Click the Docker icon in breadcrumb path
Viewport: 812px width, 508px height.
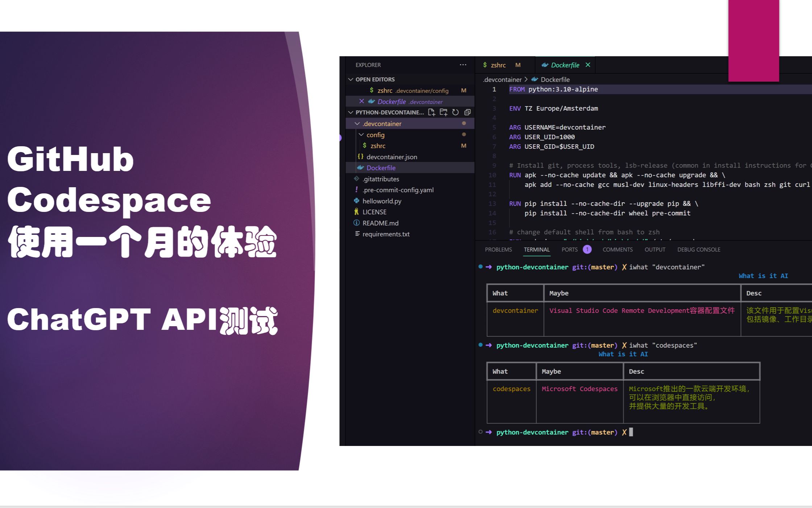(534, 79)
